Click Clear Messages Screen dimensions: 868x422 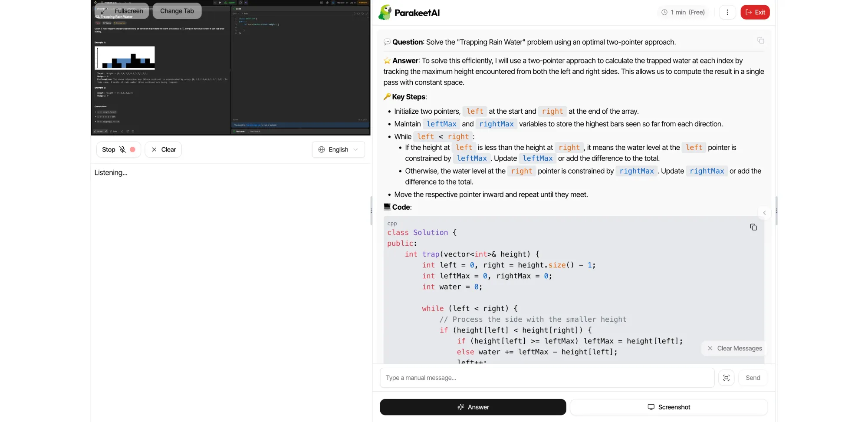pos(734,348)
